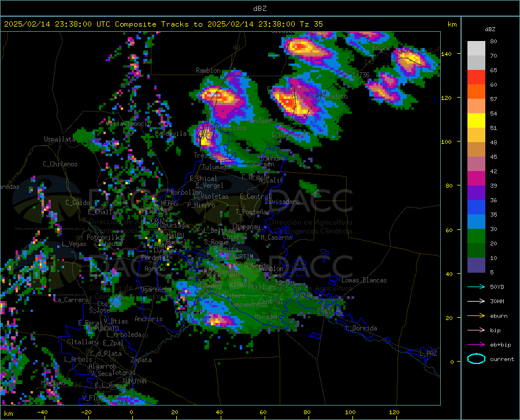
Task: Click the yellow eburn arrow in legend
Action: pyautogui.click(x=476, y=316)
